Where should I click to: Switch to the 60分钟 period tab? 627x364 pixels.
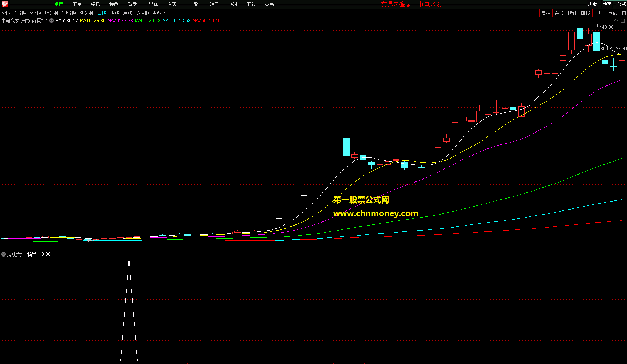click(x=87, y=13)
